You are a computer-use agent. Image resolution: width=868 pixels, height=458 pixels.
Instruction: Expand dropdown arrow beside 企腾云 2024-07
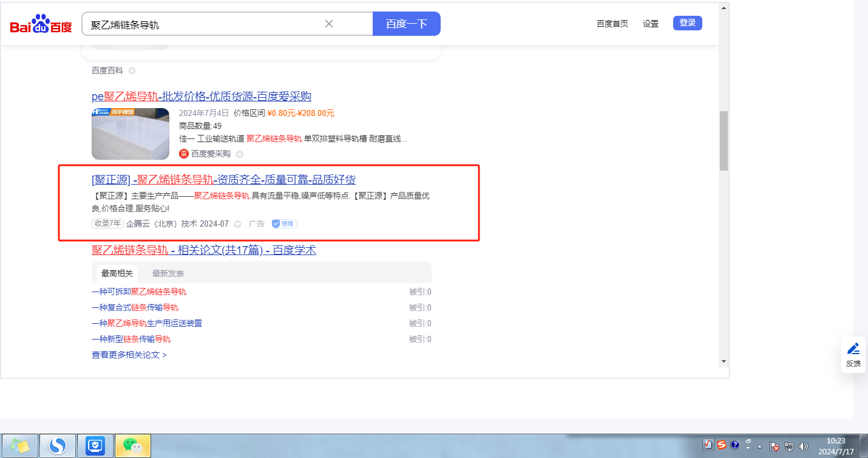(x=238, y=224)
